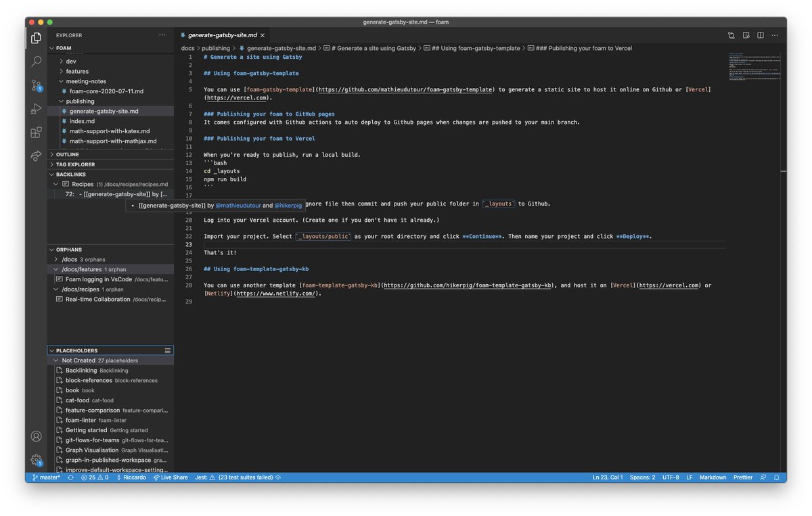This screenshot has height=516, width=812.
Task: Expand the dev folder
Action: pyautogui.click(x=110, y=62)
